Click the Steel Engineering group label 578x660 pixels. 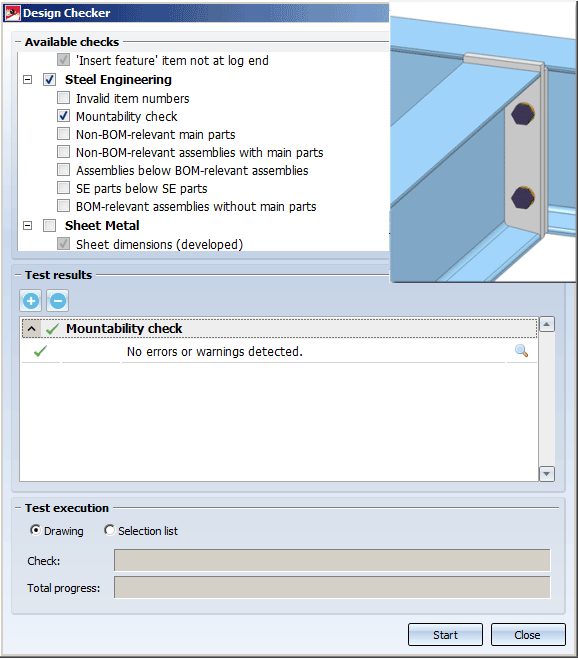[118, 80]
